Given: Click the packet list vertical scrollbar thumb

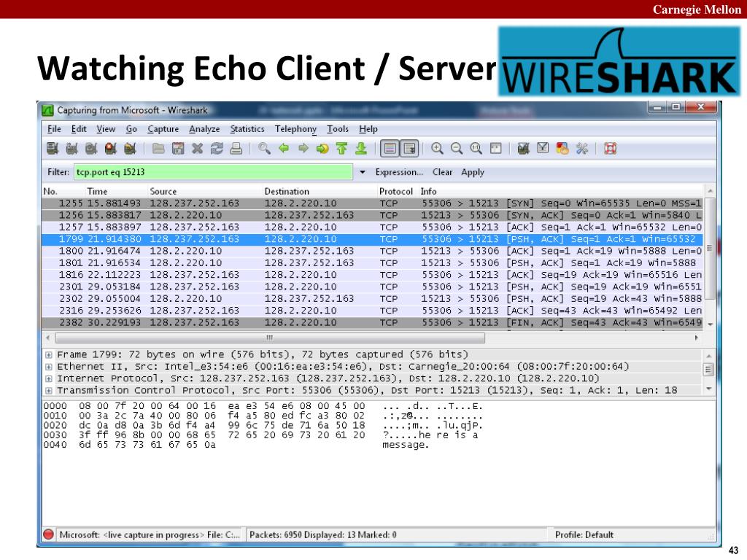Looking at the screenshot, I should point(710,248).
